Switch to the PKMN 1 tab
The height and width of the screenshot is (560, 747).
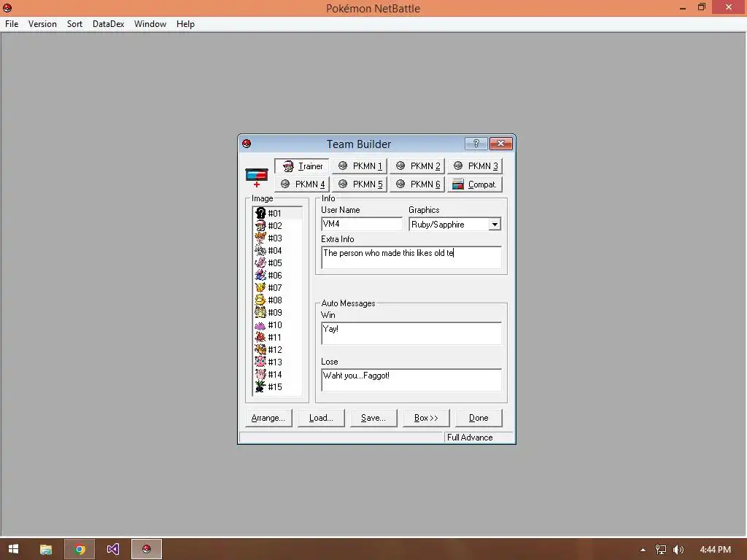(359, 166)
